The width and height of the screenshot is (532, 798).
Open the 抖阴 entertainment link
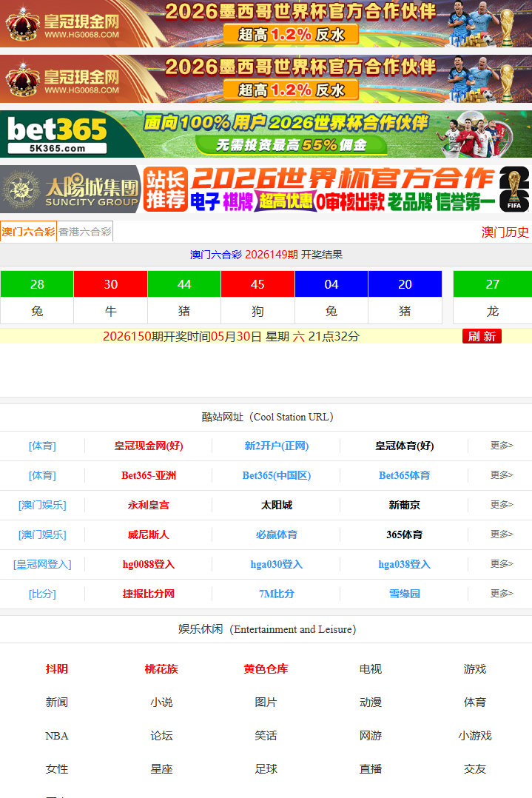56,668
